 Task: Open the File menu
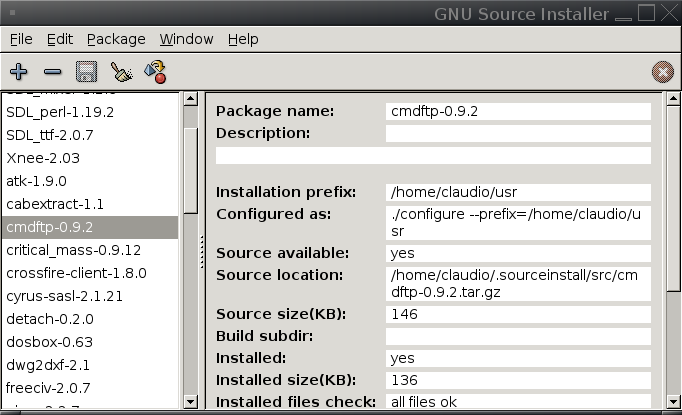21,39
